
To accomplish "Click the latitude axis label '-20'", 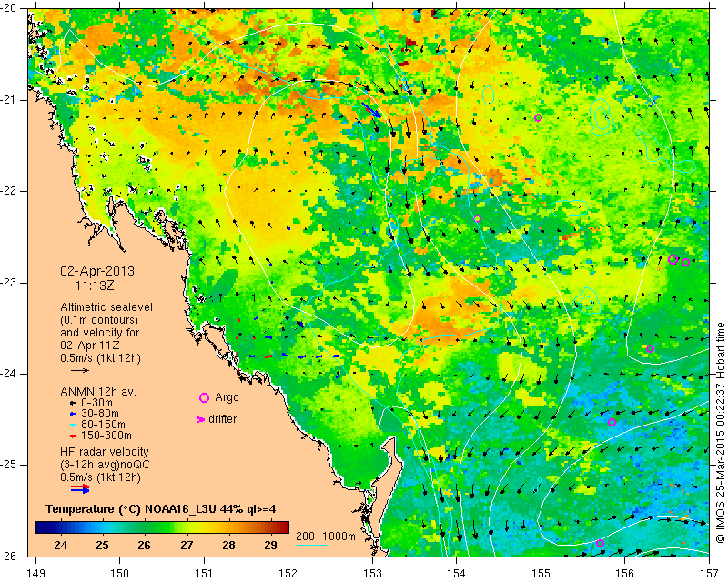I will 9,8.
